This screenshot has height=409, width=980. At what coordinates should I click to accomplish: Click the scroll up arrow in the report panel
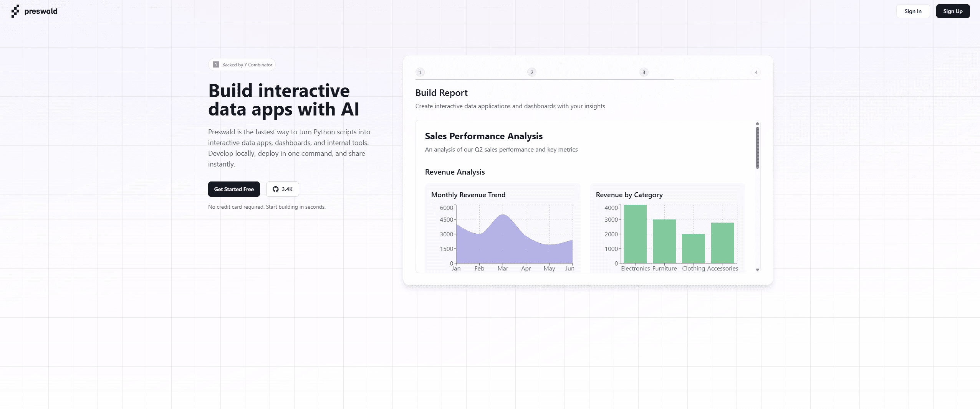[x=757, y=124]
